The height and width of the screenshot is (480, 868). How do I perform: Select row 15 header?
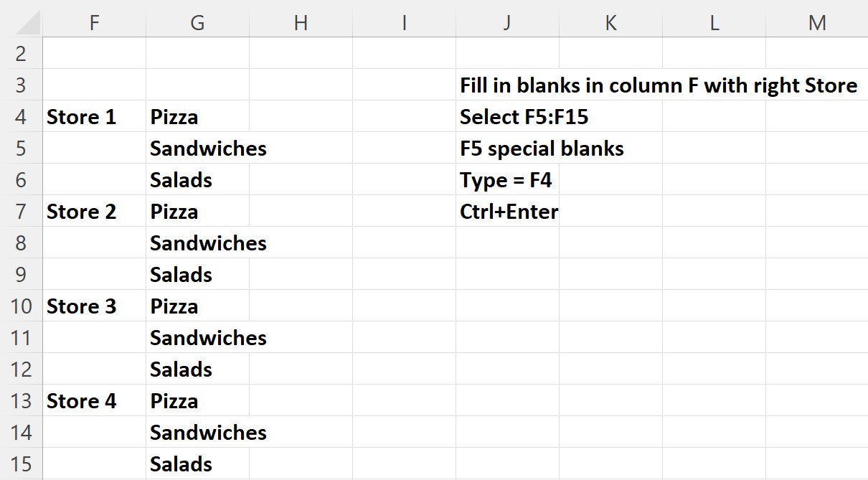tap(21, 464)
